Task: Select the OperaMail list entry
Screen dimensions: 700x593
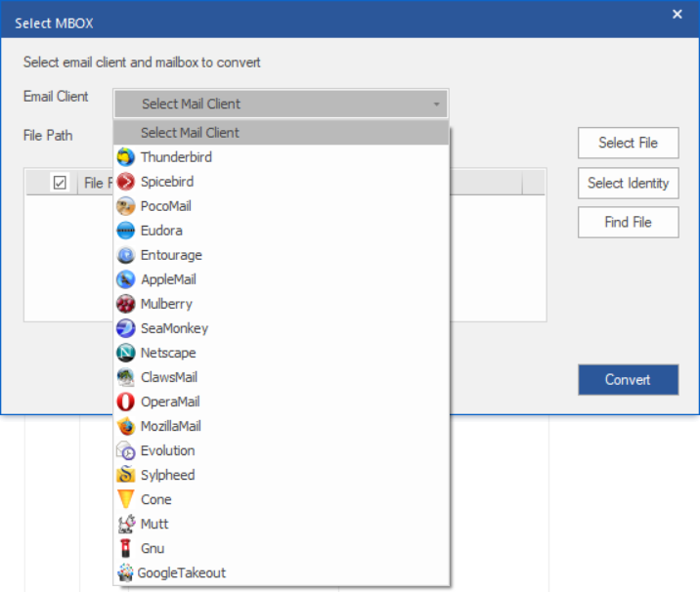Action: [282, 402]
